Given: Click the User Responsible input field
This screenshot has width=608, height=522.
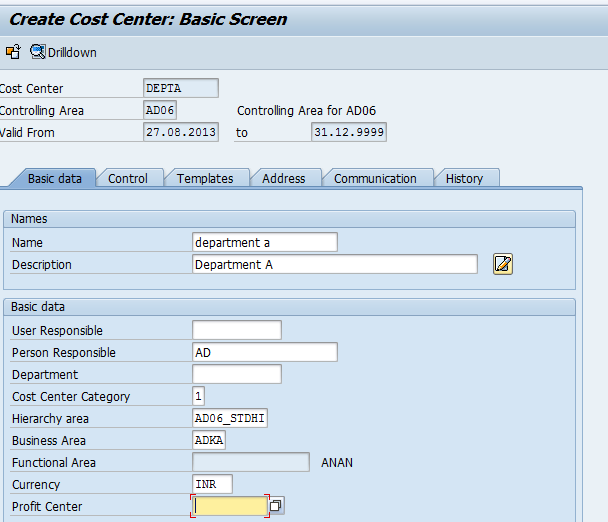Looking at the screenshot, I should pyautogui.click(x=237, y=330).
